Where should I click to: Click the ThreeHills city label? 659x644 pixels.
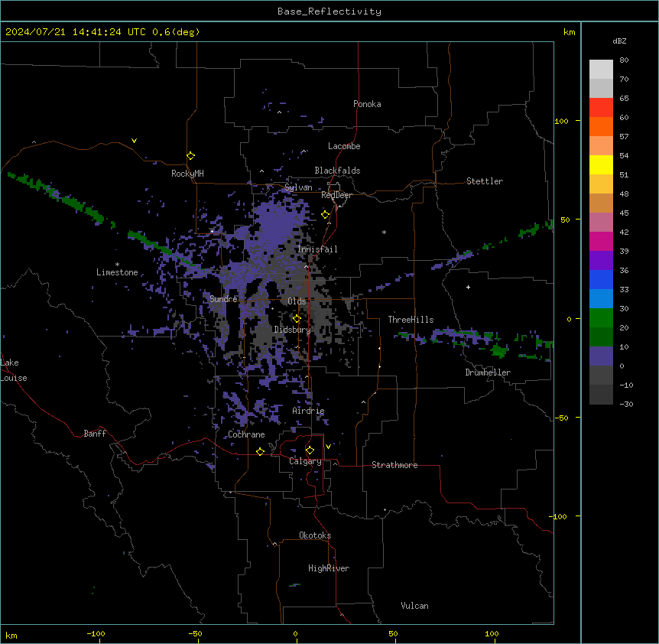point(411,320)
